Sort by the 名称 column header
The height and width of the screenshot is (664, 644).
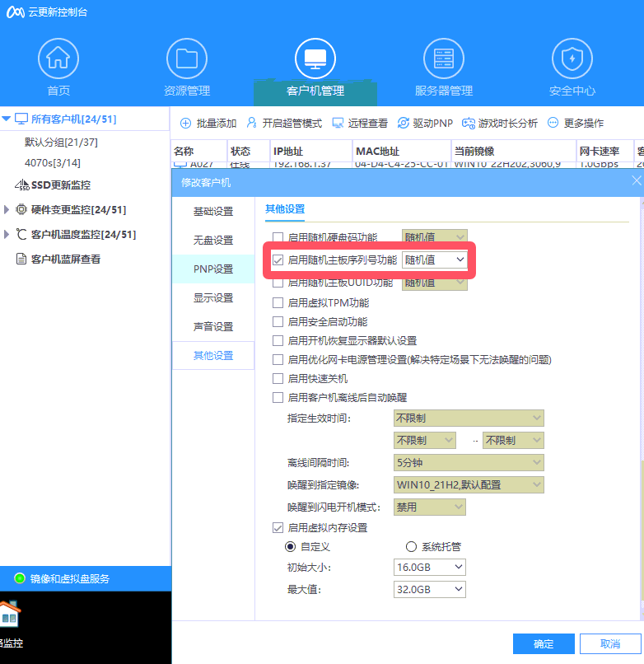point(199,152)
